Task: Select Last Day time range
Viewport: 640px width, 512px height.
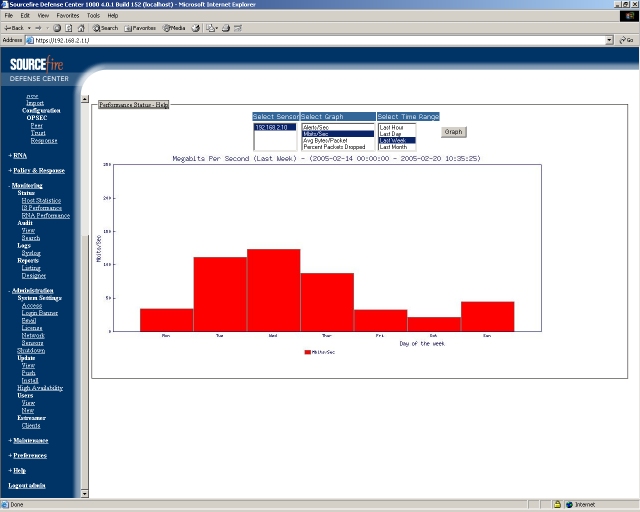Action: (x=397, y=134)
